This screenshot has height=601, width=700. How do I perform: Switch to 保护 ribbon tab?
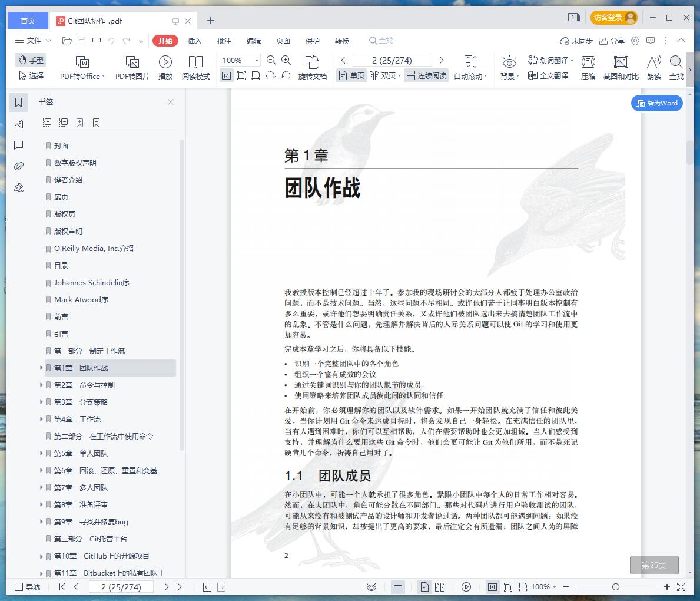pyautogui.click(x=313, y=41)
